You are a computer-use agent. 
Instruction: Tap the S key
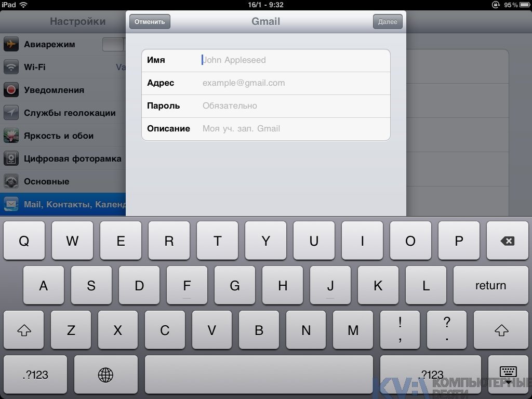coord(91,285)
